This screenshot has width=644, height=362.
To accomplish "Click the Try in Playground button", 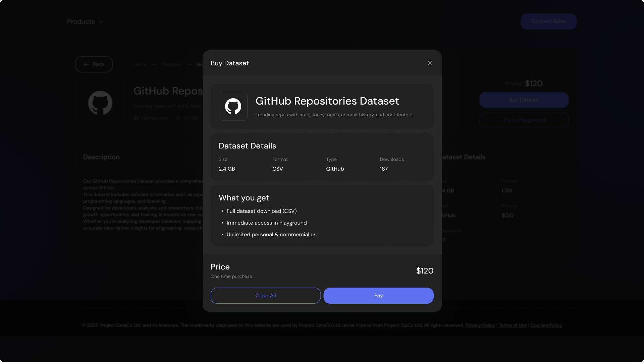I will [524, 120].
